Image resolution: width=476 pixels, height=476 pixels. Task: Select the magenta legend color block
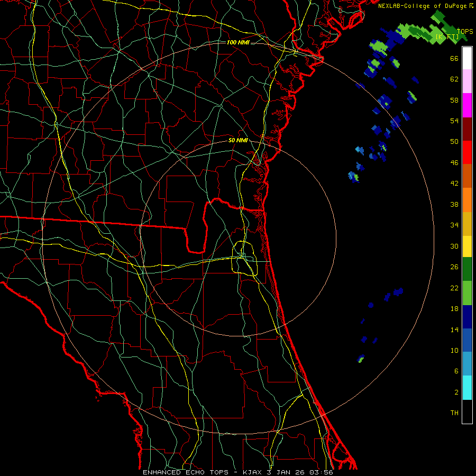pos(467,105)
